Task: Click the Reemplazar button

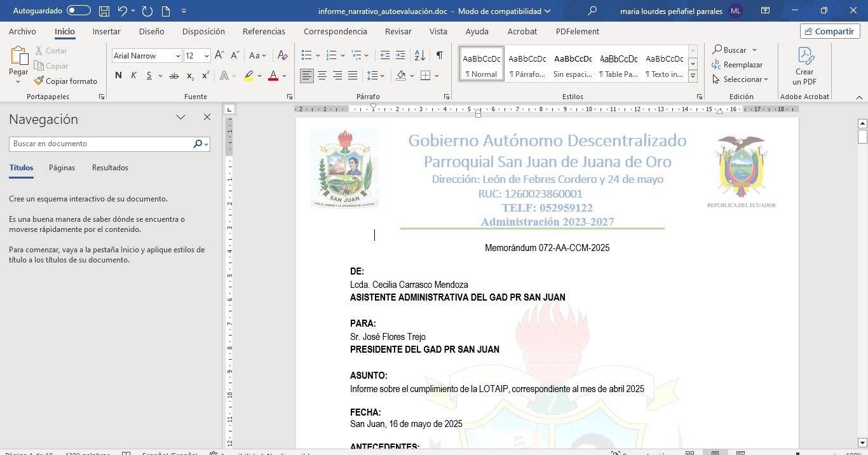Action: coord(737,65)
